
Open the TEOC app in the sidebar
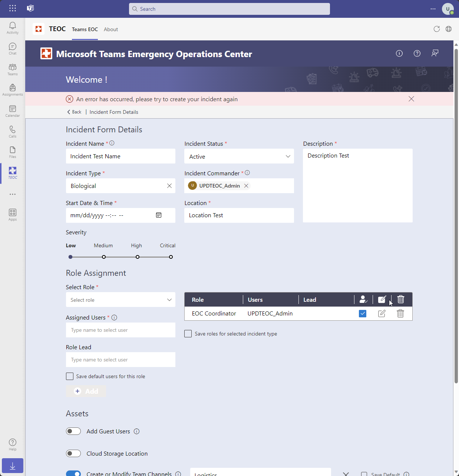coord(12,173)
